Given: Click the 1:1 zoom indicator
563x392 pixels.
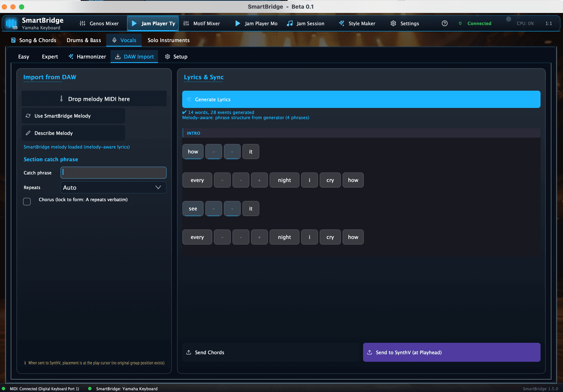Looking at the screenshot, I should [x=549, y=24].
